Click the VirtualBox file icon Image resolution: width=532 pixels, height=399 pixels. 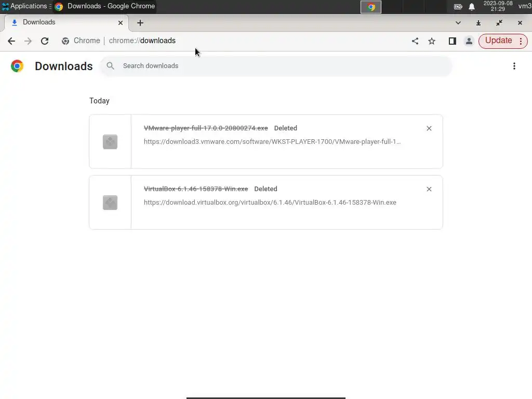click(110, 203)
